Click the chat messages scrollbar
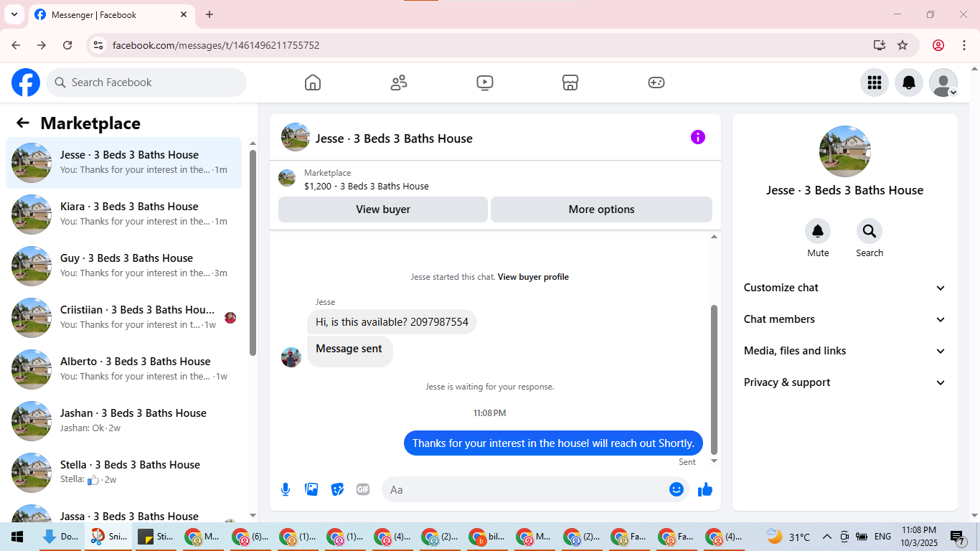The height and width of the screenshot is (551, 980). (714, 380)
